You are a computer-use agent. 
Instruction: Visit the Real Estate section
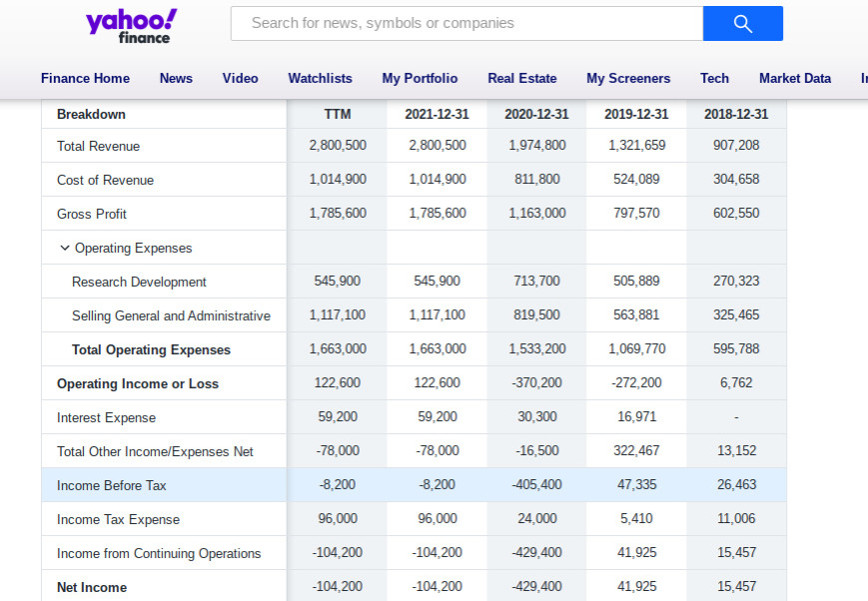point(522,78)
